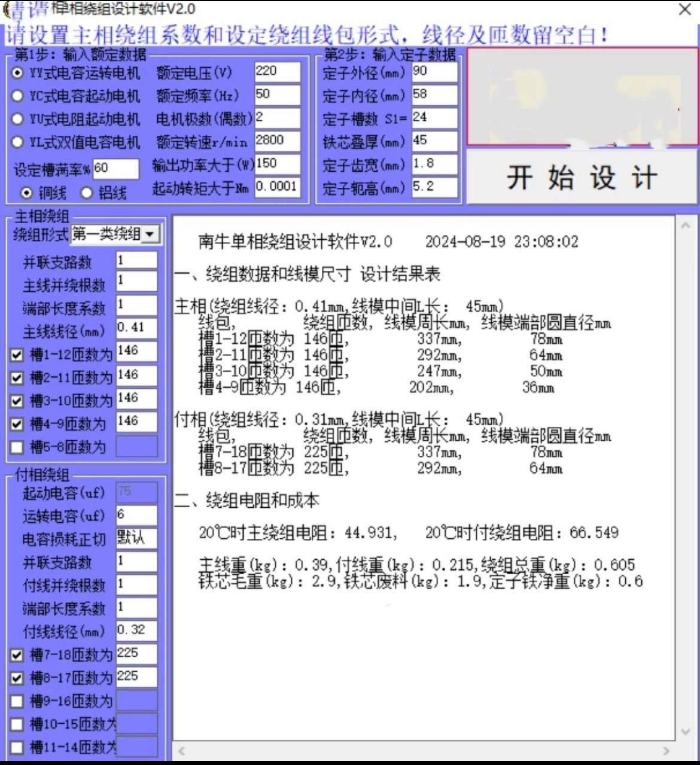Image resolution: width=700 pixels, height=765 pixels.
Task: Click result heading 一、绕组数据和线模尺寸
Action: 307,274
